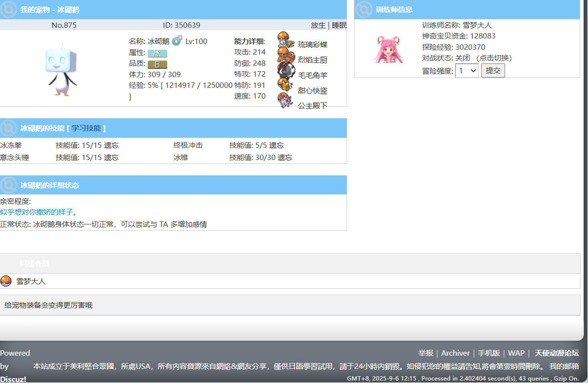Viewport: 588px width, 383px height.
Task: Click the 我的宠物 panel header icon
Action: (9, 9)
